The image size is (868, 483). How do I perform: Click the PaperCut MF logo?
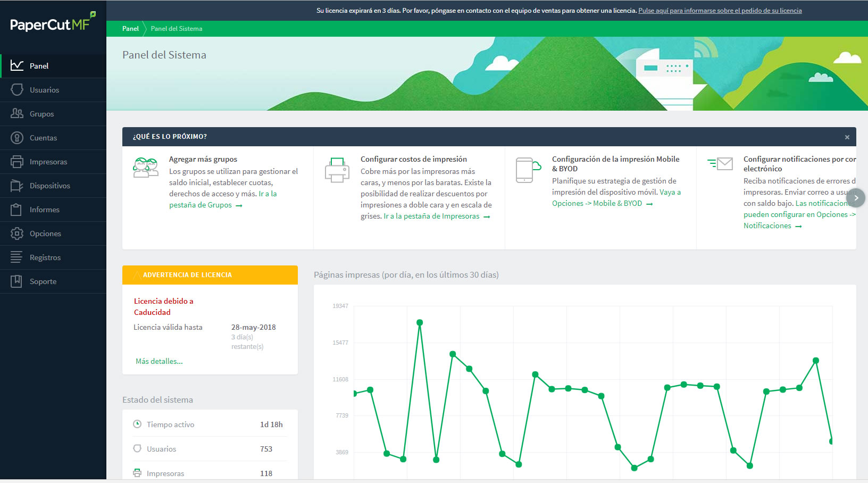click(52, 23)
